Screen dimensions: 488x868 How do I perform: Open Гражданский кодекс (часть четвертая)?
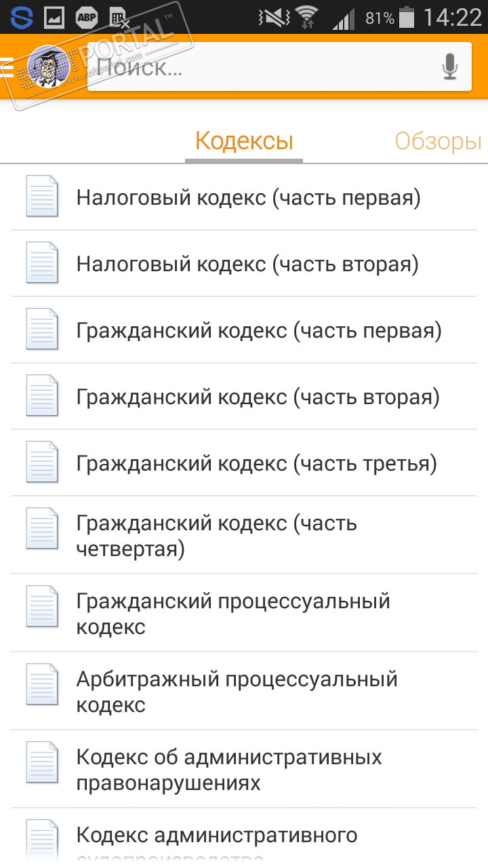click(217, 536)
